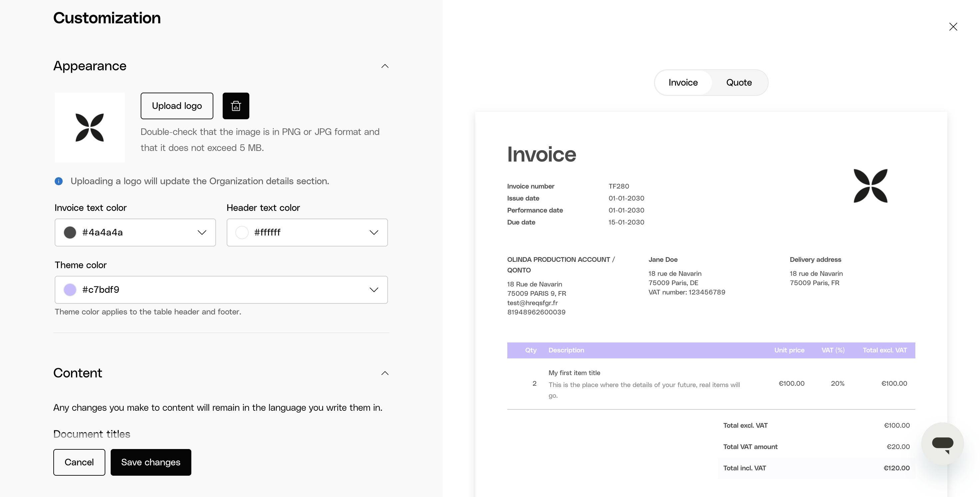Click the Upload logo button

coord(177,106)
